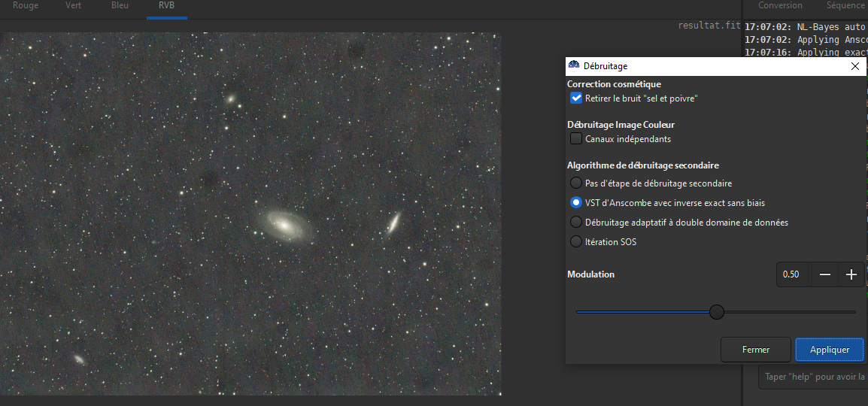The width and height of the screenshot is (868, 406).
Task: Click the command input field
Action: coord(812,377)
